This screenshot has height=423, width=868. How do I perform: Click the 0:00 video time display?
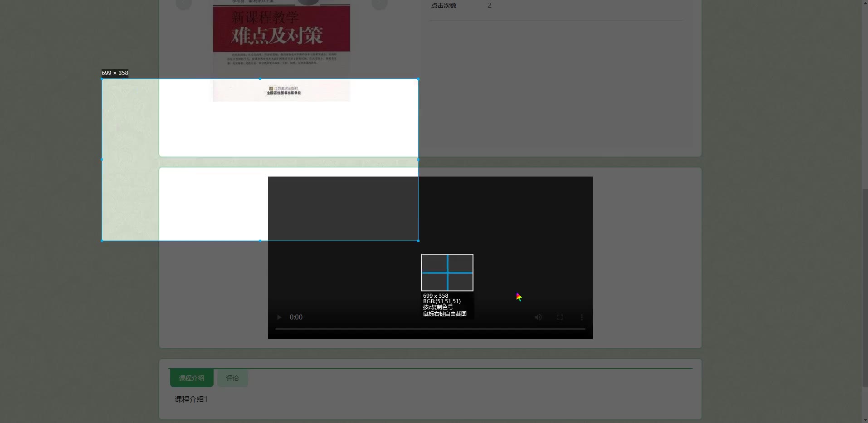tap(296, 317)
